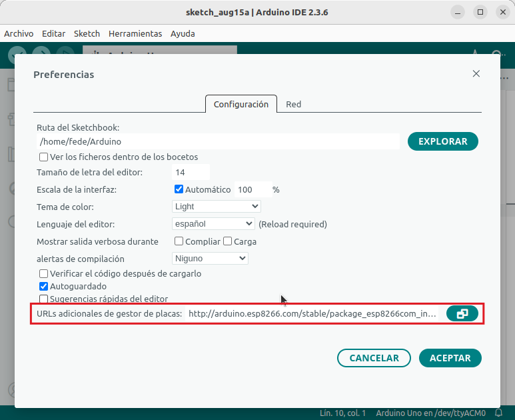
Task: Click the Arduino Uno en /dev/ttyACM0 status text
Action: coord(430,413)
